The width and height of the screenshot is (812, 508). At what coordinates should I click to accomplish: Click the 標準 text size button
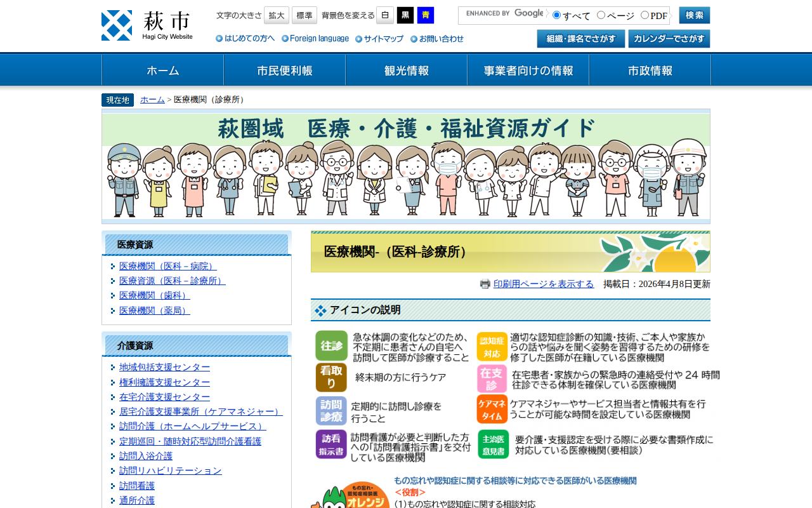(304, 15)
